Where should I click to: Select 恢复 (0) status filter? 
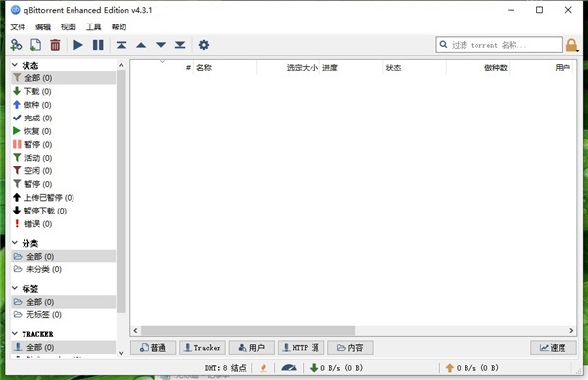[63, 131]
